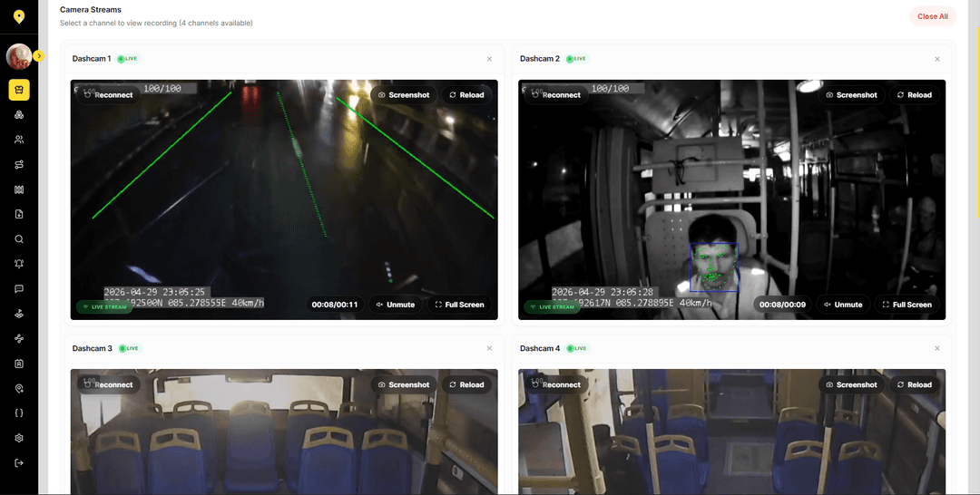Expand sidebar with yellow chevron arrow
The image size is (980, 495).
[39, 56]
